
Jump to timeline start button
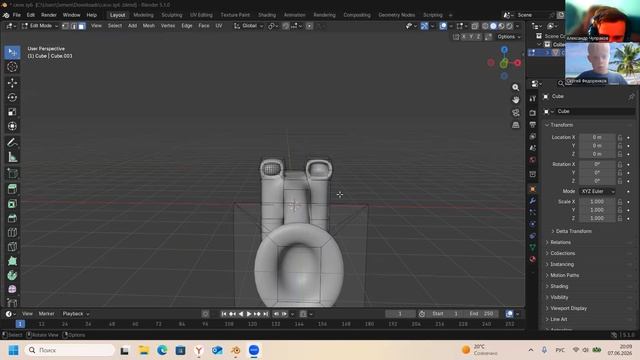[x=224, y=314]
